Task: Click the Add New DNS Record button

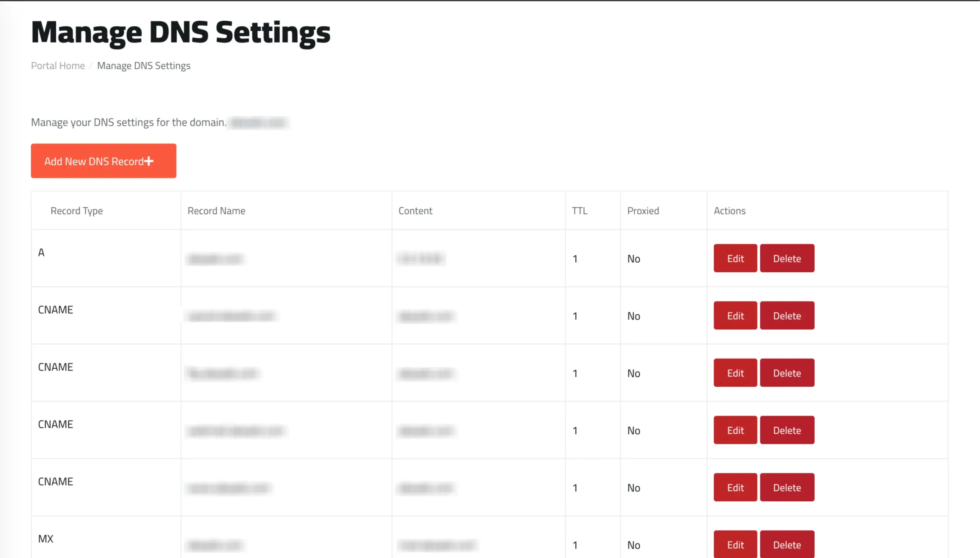Action: point(103,161)
